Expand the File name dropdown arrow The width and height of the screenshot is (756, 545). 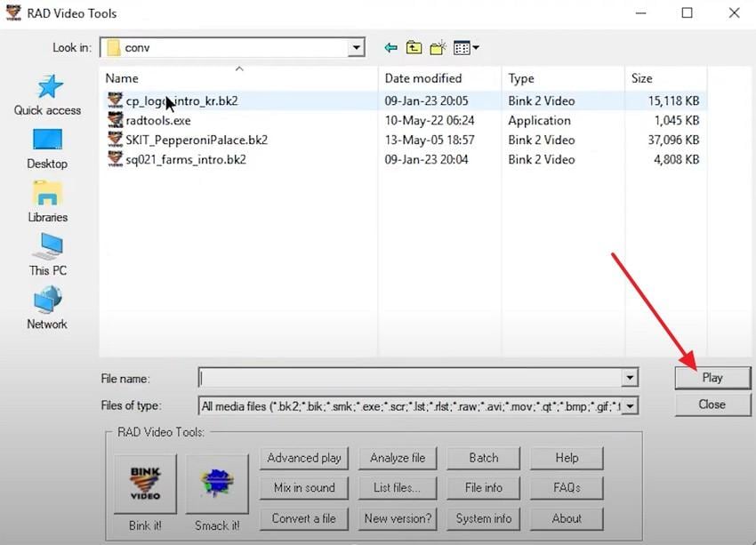tap(630, 378)
